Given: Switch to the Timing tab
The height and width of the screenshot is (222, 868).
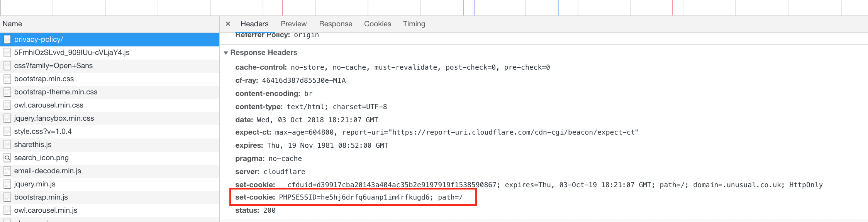Looking at the screenshot, I should (414, 24).
